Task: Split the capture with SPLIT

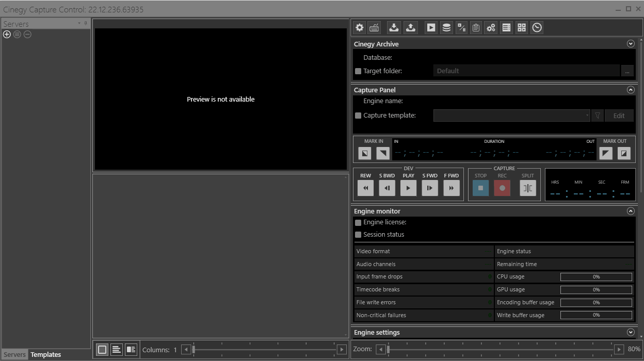Action: click(x=528, y=188)
